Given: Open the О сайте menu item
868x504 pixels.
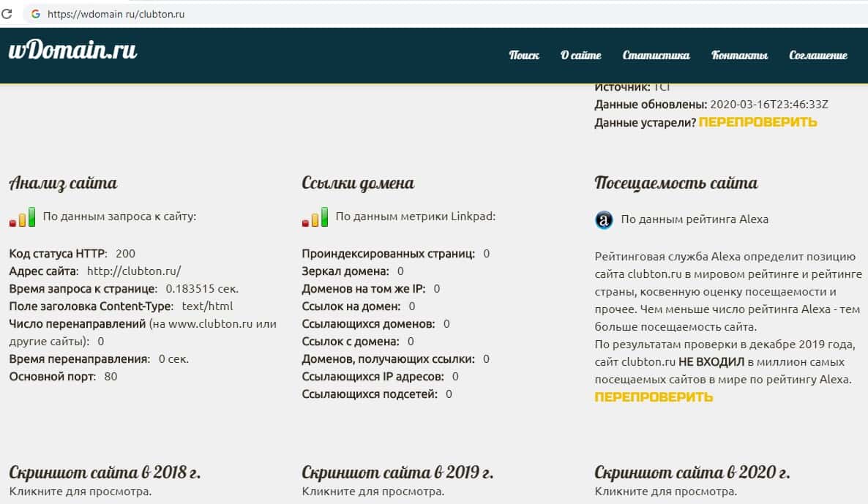Looking at the screenshot, I should pyautogui.click(x=580, y=56).
